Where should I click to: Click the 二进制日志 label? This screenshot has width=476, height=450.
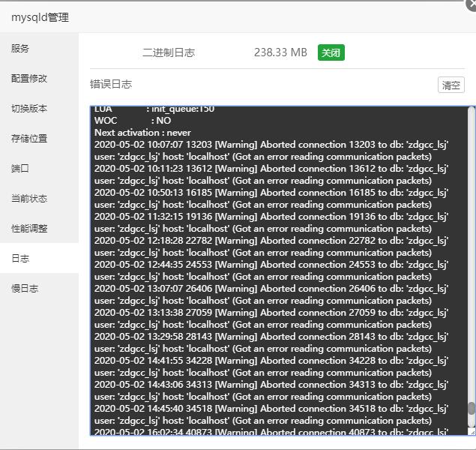click(169, 52)
